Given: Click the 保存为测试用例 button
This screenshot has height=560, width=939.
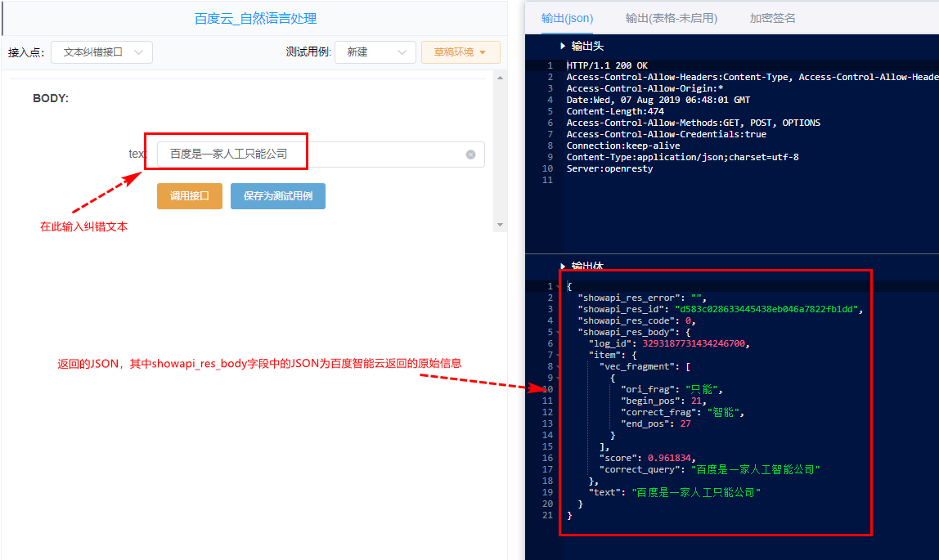Looking at the screenshot, I should pyautogui.click(x=278, y=196).
